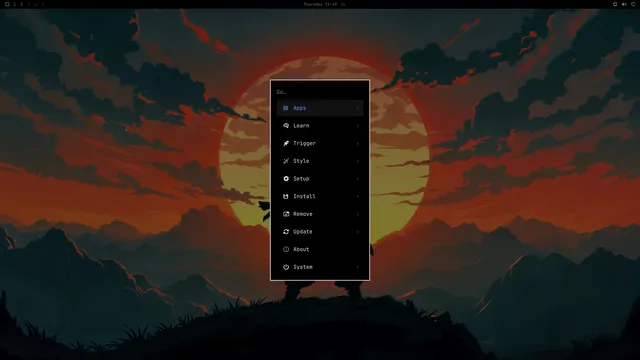Expand the Learn submenu chevron

click(x=358, y=126)
